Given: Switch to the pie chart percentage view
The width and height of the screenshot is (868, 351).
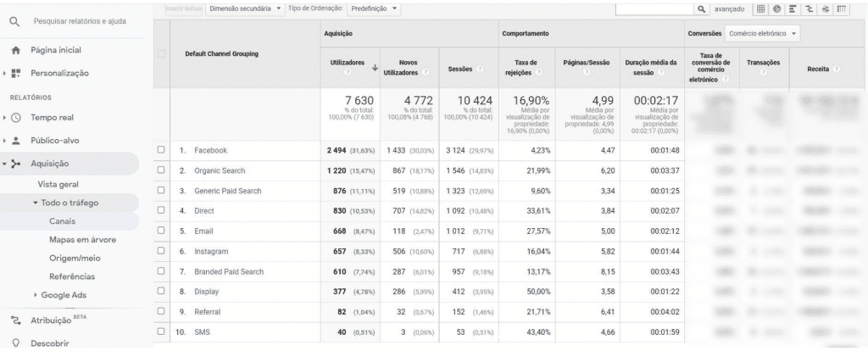Looking at the screenshot, I should tap(776, 8).
